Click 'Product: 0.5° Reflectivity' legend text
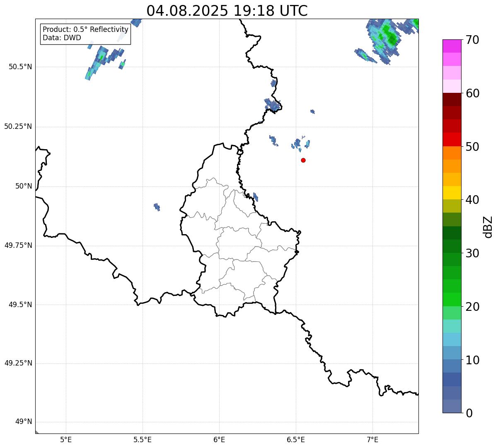 pos(85,30)
